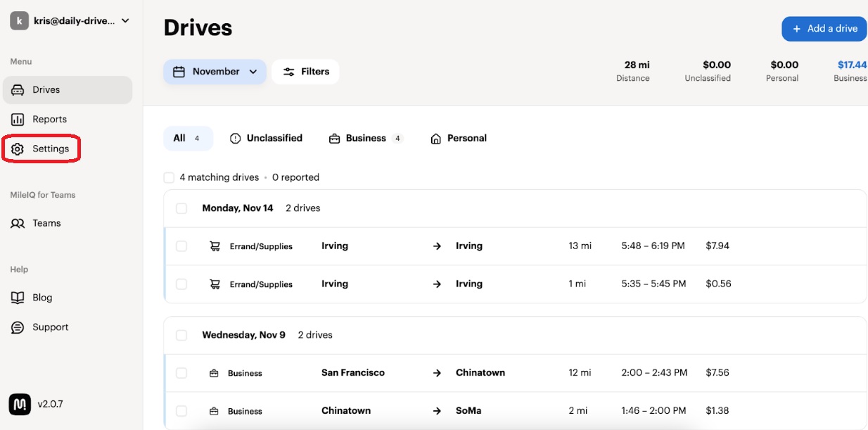
Task: Switch to the Personal tab
Action: pyautogui.click(x=459, y=139)
